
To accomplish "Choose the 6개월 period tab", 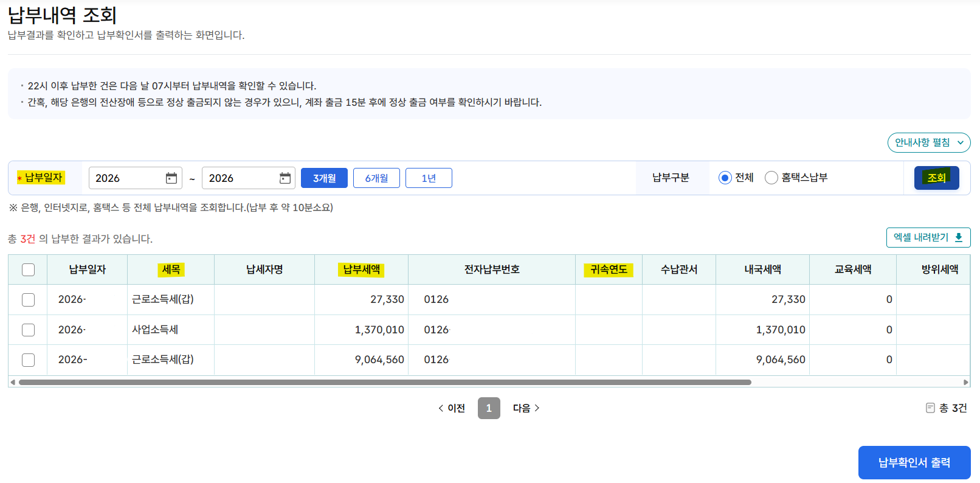I will tap(376, 178).
